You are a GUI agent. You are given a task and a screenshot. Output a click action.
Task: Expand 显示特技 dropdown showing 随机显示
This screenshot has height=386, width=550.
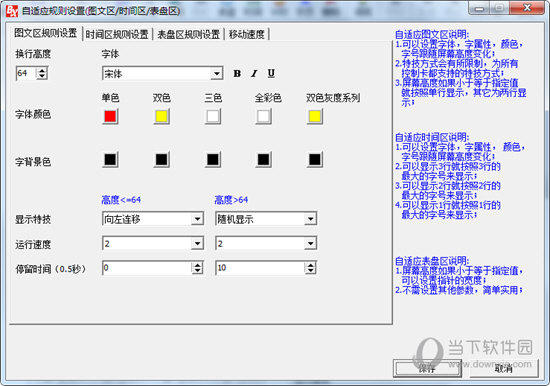266,219
